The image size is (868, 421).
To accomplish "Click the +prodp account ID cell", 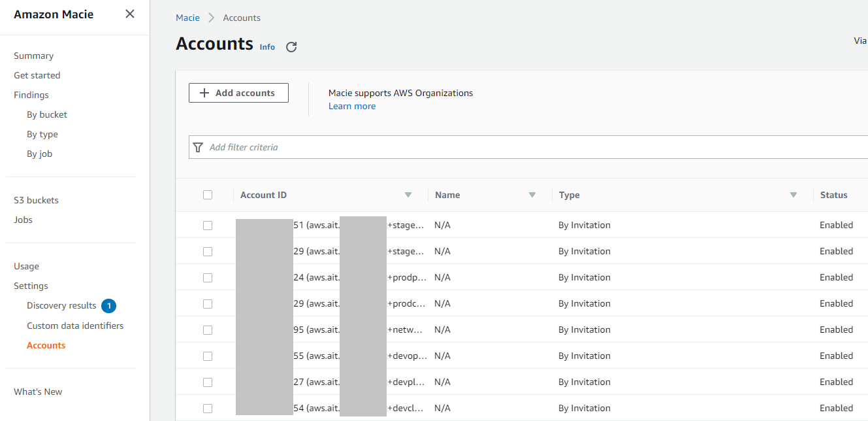I will tap(330, 277).
